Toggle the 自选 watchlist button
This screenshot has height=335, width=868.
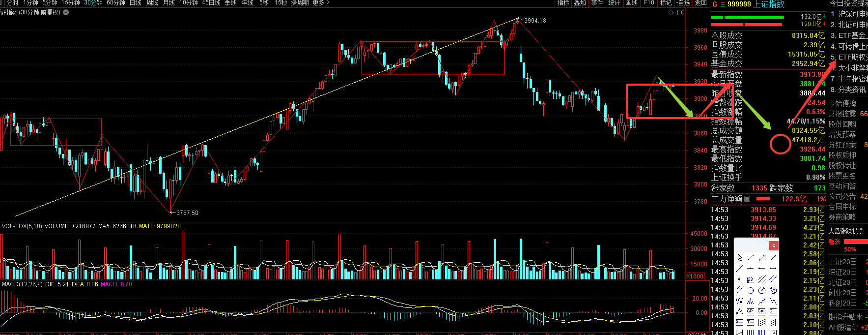683,3
